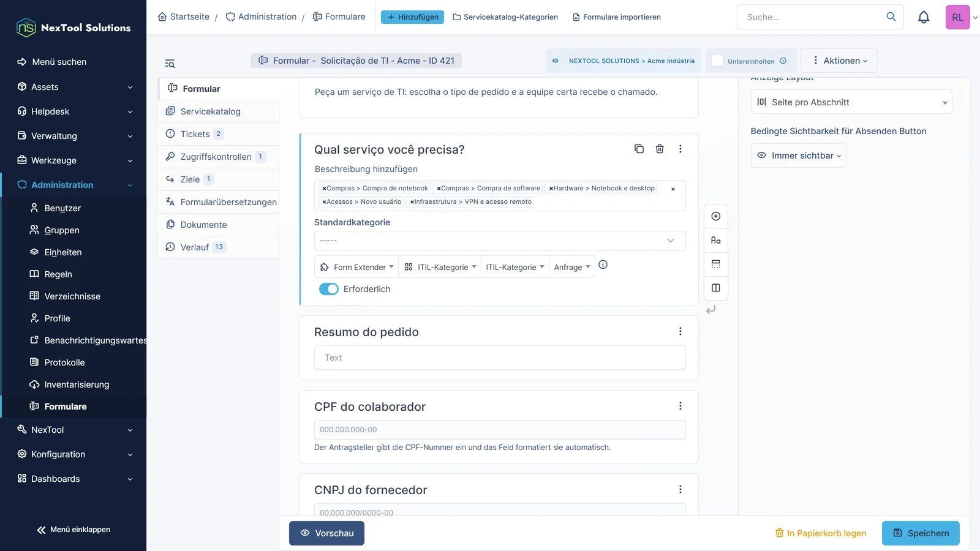
Task: Open the Zugriffskontrollen tab
Action: coord(219,157)
